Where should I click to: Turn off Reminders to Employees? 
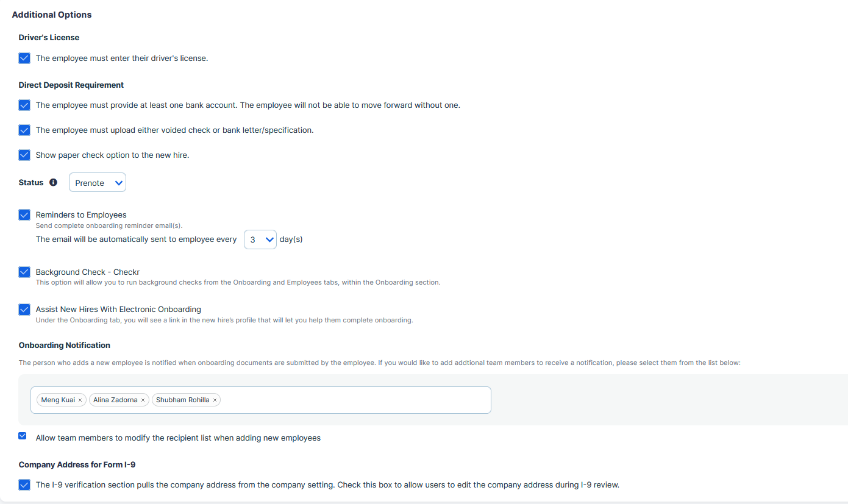(x=24, y=215)
